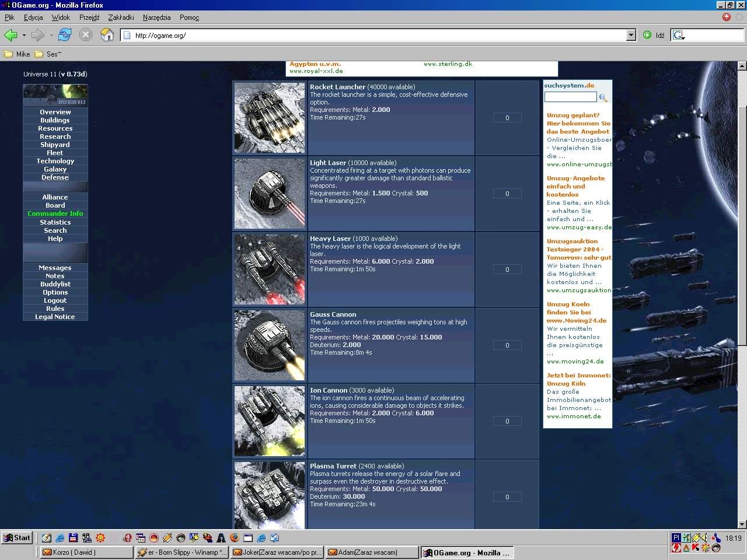The height and width of the screenshot is (560, 747).
Task: Focus the Rocket Launcher quantity field
Action: [x=507, y=118]
